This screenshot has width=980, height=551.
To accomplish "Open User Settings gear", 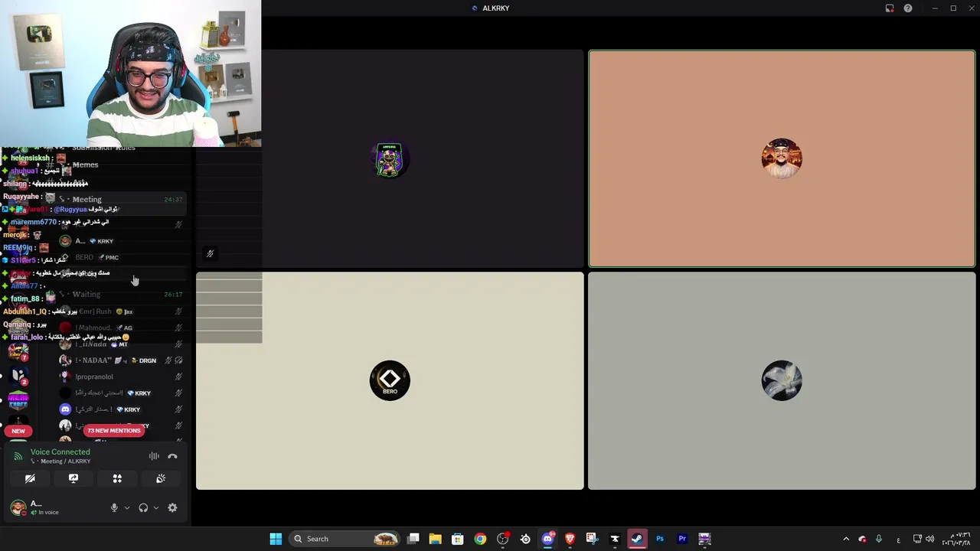I will point(172,507).
